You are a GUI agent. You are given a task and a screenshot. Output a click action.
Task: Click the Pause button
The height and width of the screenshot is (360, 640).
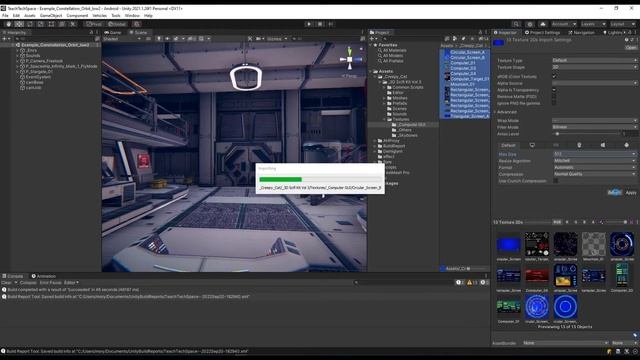coord(320,24)
